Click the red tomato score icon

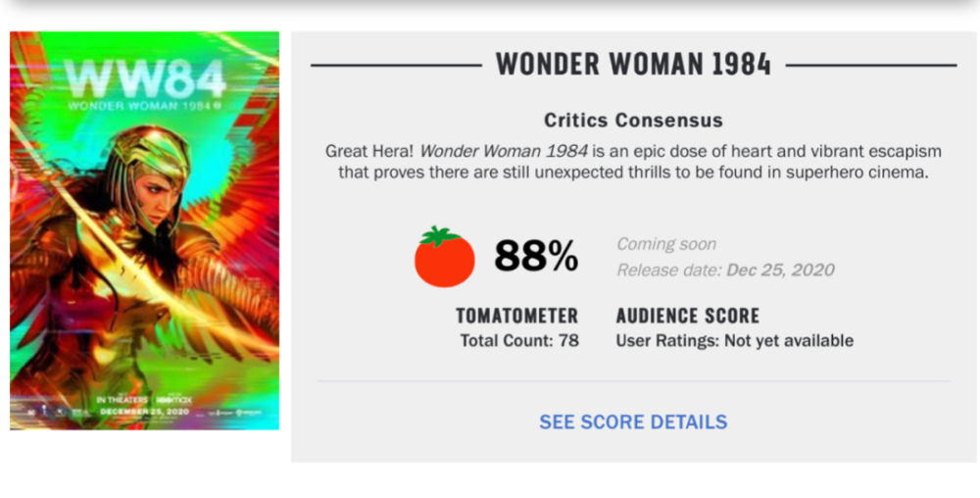click(x=444, y=257)
